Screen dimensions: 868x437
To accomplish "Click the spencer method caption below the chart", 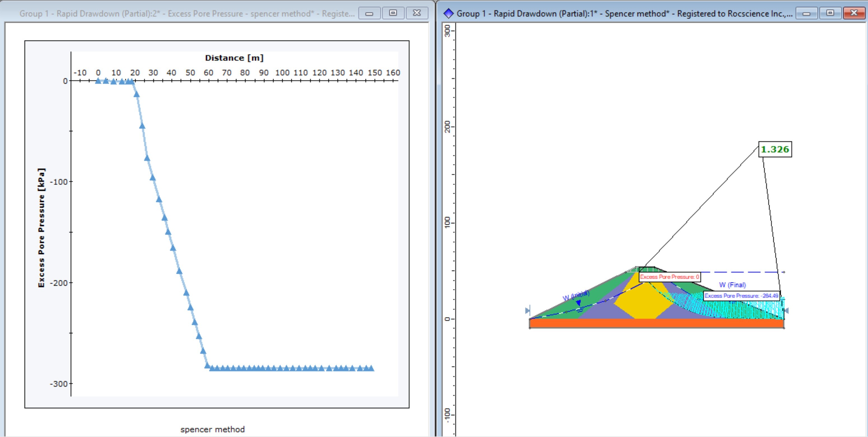I will [x=213, y=429].
